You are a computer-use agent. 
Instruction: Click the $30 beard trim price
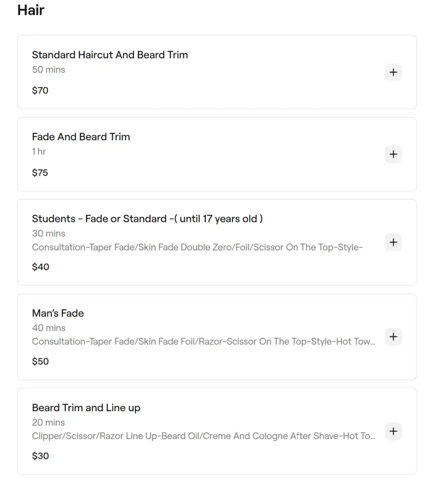[40, 456]
